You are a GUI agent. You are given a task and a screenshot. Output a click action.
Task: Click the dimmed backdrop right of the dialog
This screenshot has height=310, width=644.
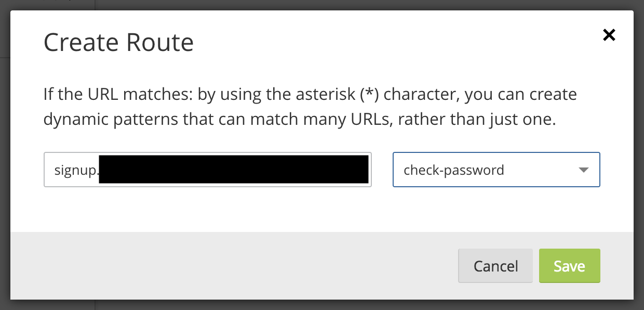(639, 156)
